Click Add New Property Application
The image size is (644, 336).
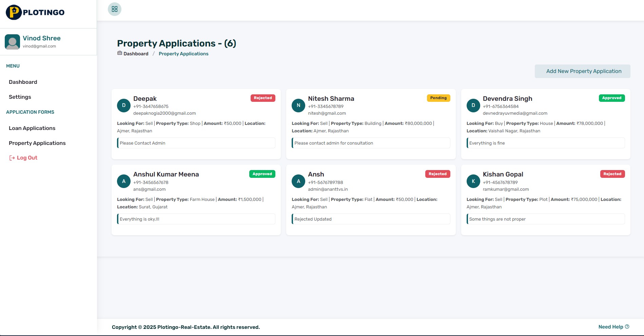point(582,71)
